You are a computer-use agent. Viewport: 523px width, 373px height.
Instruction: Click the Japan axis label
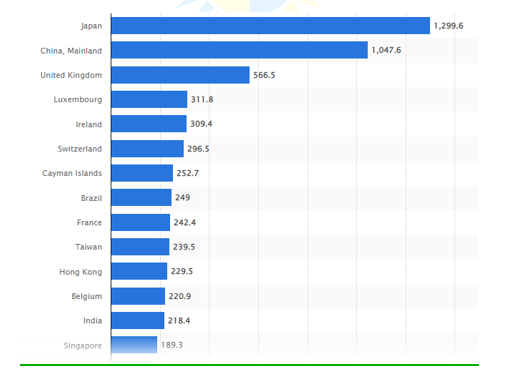(91, 26)
